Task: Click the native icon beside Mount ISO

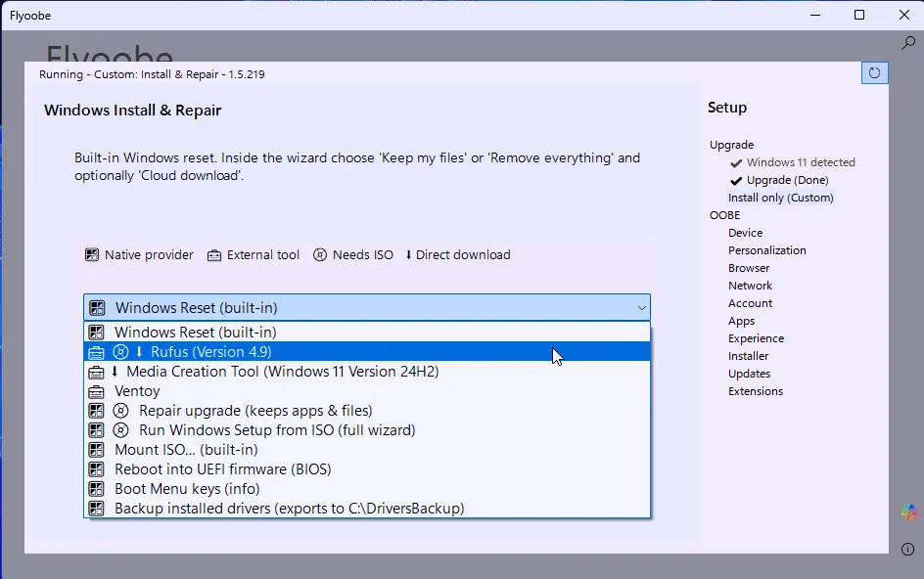Action: tap(96, 450)
